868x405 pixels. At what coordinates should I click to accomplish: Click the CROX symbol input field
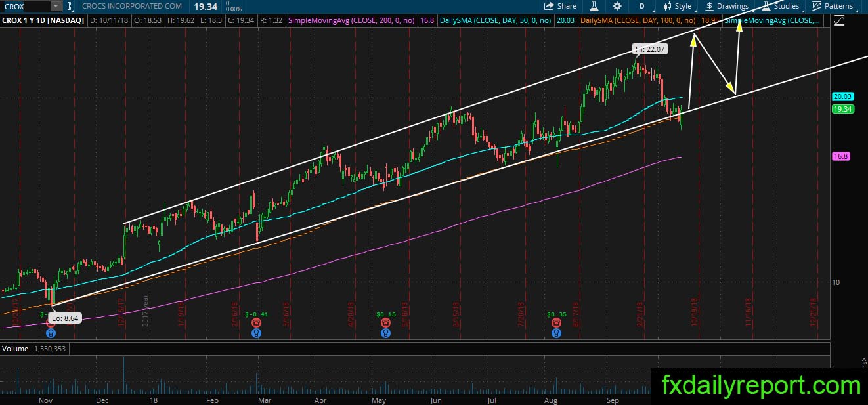click(26, 6)
